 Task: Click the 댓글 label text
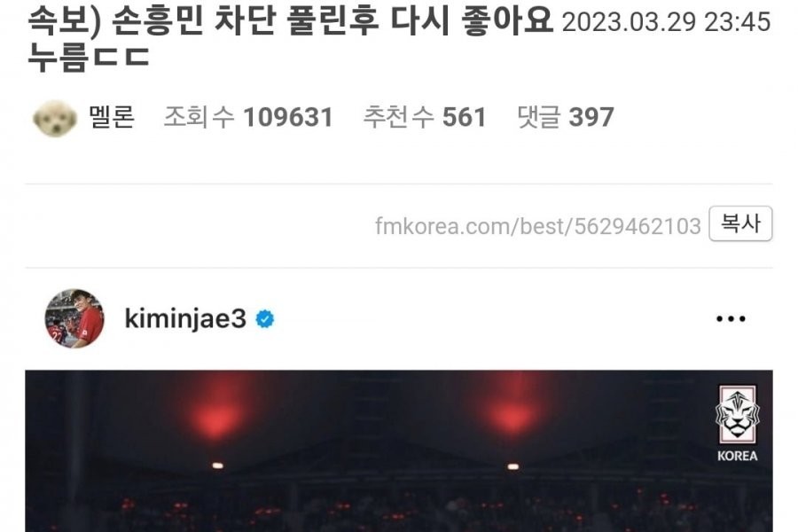pos(539,117)
